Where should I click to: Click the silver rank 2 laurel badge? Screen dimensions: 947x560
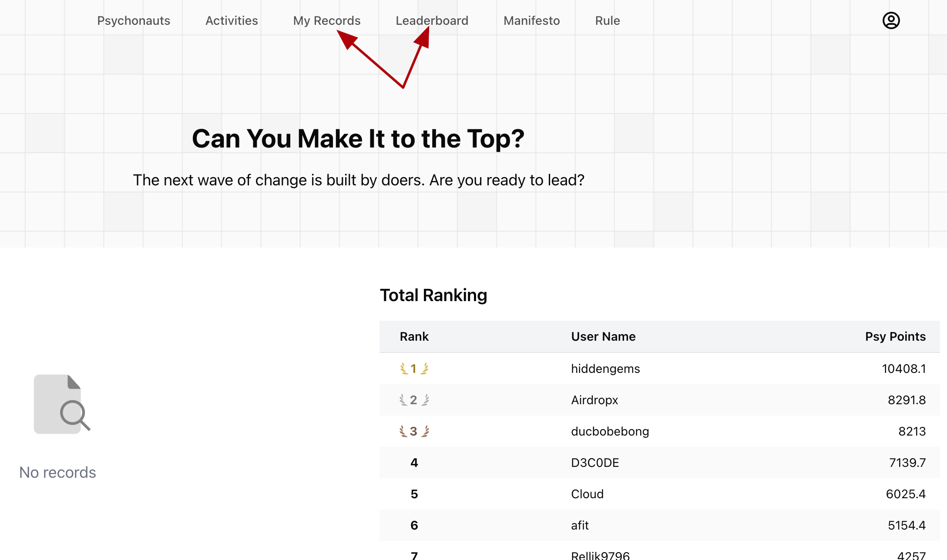tap(414, 400)
